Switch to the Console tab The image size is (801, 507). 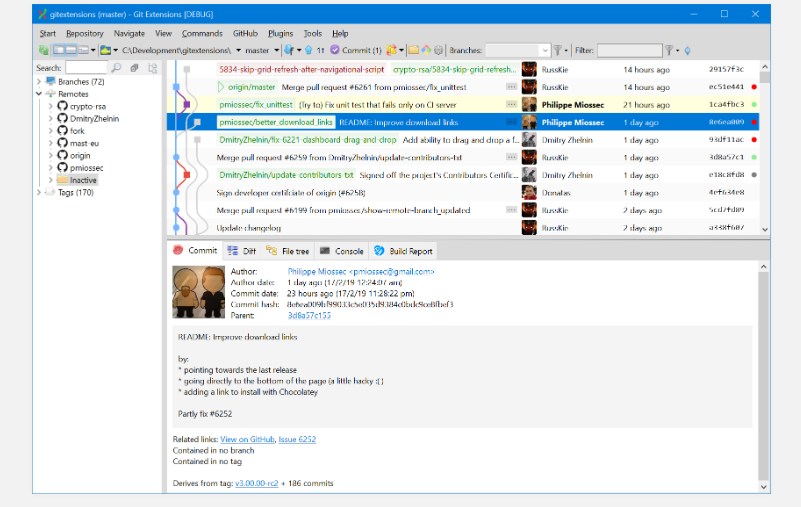[341, 251]
